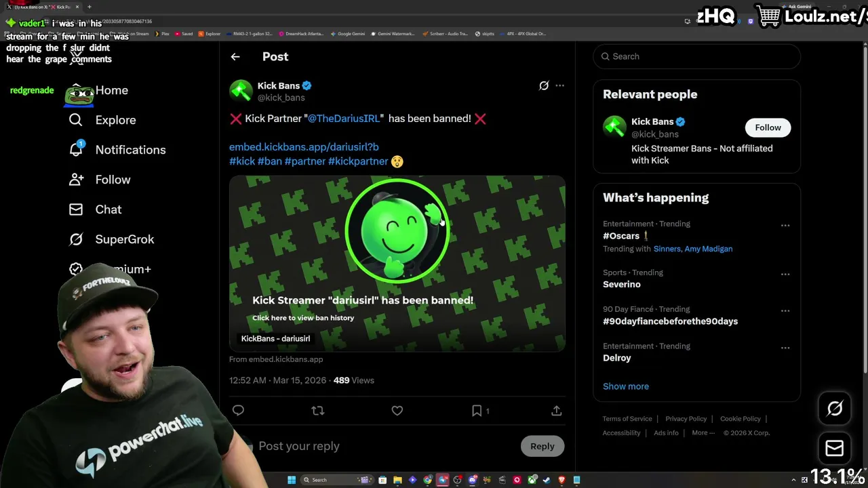Open a new browser tab with plus
The image size is (868, 488).
coord(89,7)
